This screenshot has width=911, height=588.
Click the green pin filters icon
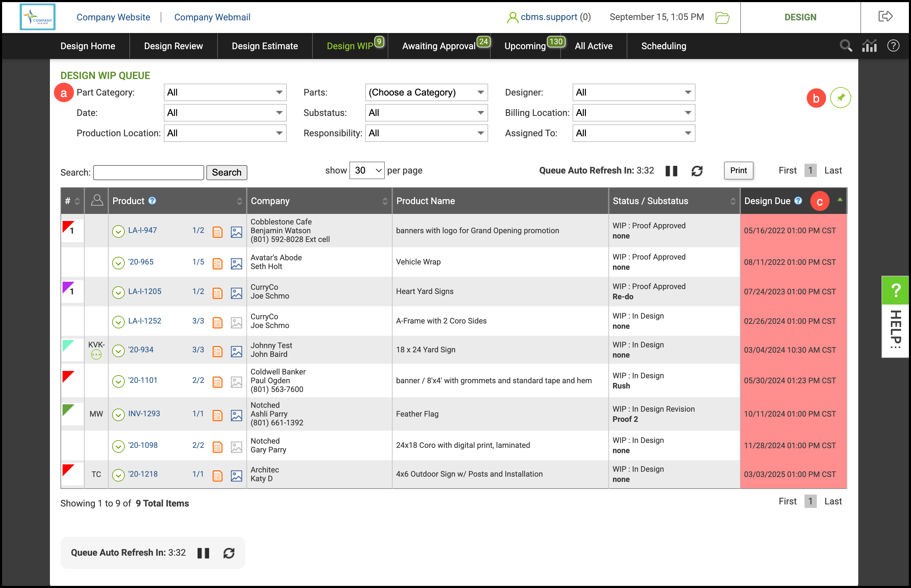(x=840, y=98)
